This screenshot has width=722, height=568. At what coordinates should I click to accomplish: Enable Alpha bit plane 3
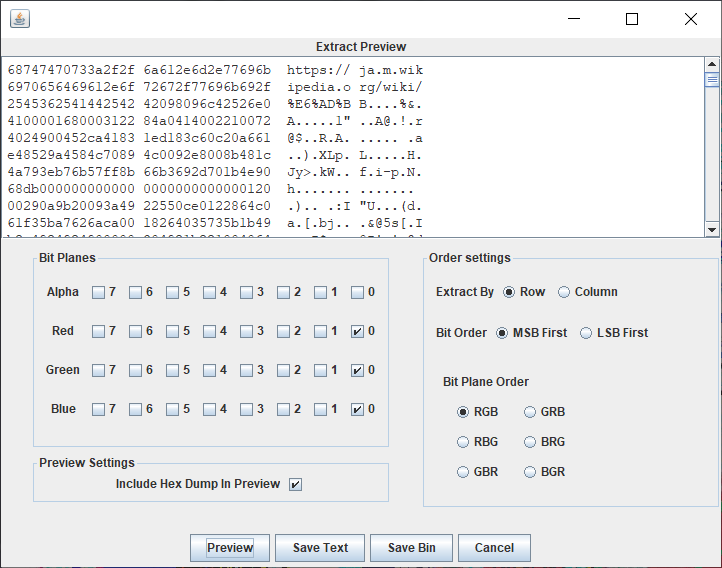[246, 292]
